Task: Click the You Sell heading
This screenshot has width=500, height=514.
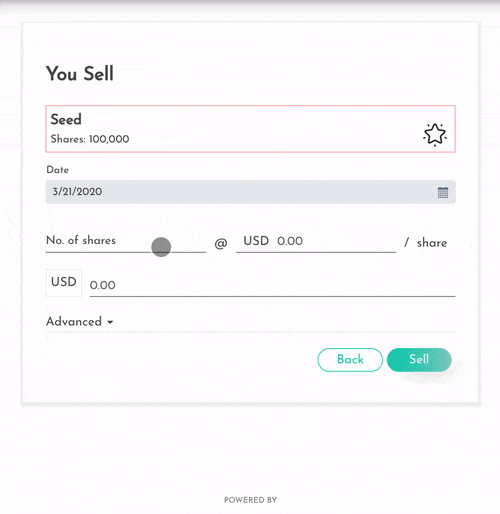Action: point(80,73)
